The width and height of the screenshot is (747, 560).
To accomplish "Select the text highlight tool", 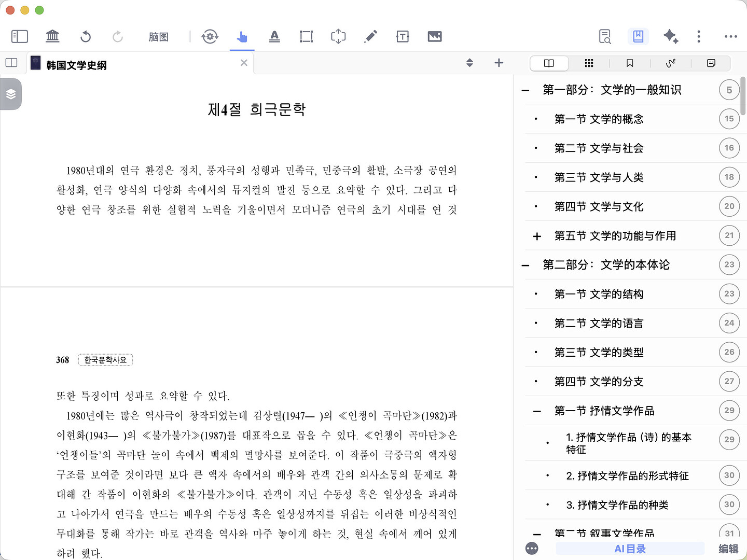I will [274, 36].
